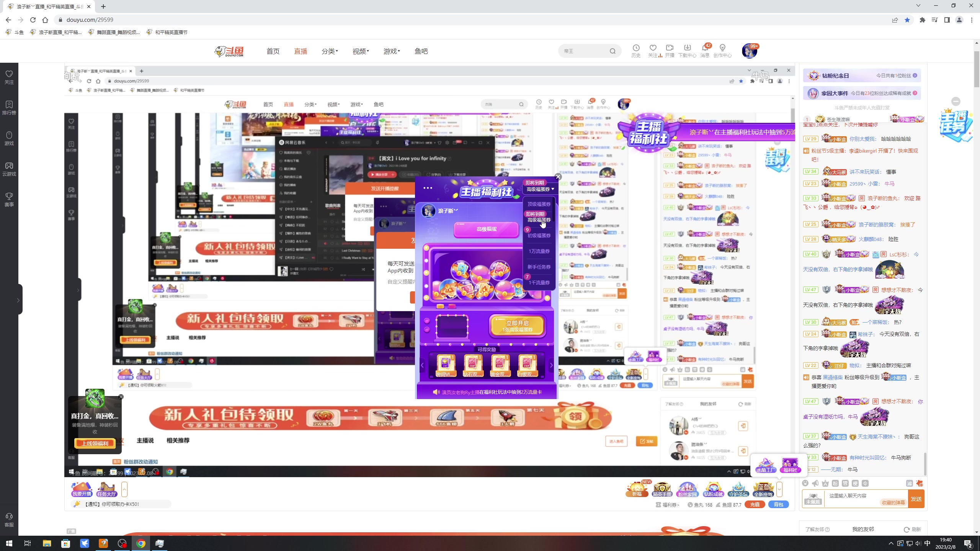Open the 精英手册 activity icon
Screen dimensions: 980x551
click(662, 489)
